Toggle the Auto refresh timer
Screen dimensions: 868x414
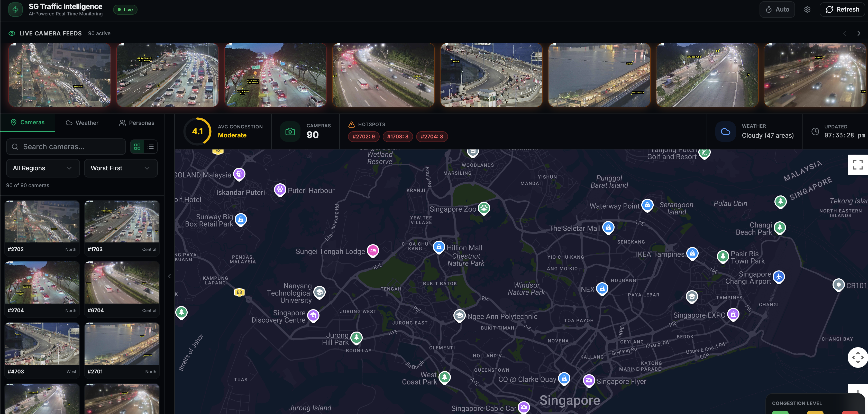coord(777,10)
